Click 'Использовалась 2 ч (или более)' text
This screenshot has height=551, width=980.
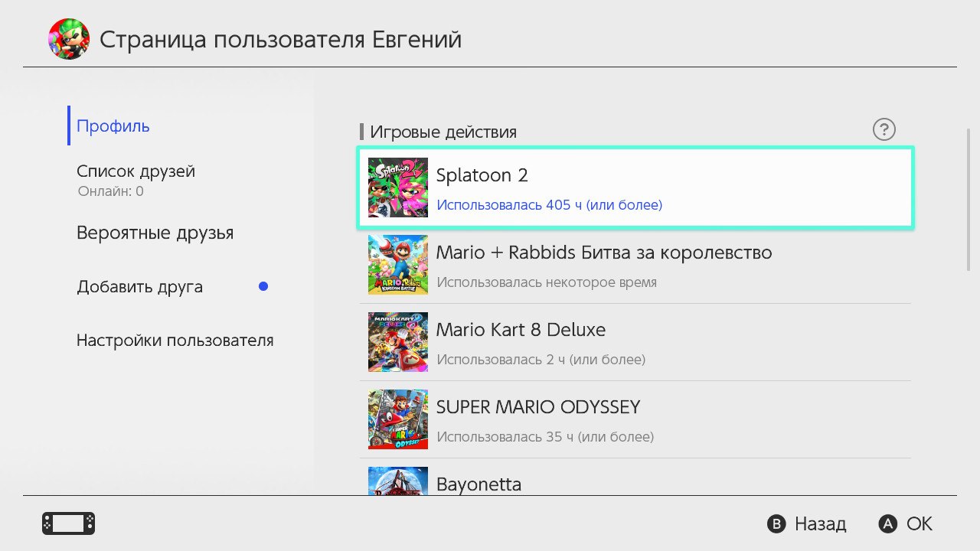(x=541, y=360)
